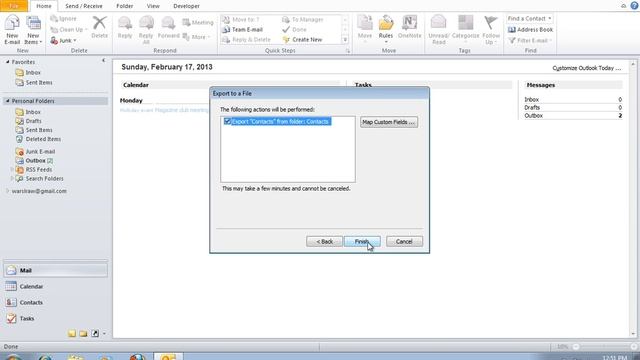Expand the Quick Steps gallery arrow
This screenshot has height=360, width=640.
point(345,40)
